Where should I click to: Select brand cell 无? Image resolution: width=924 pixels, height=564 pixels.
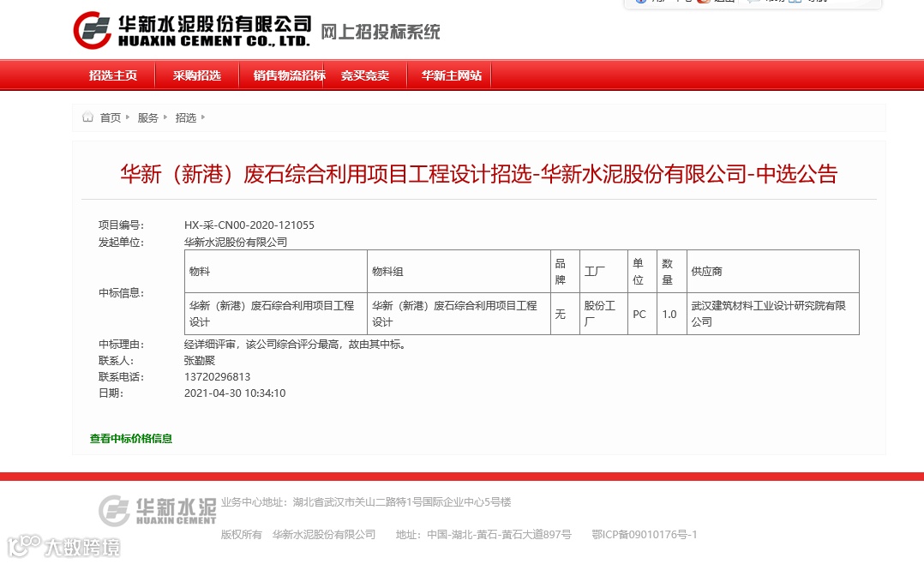565,314
